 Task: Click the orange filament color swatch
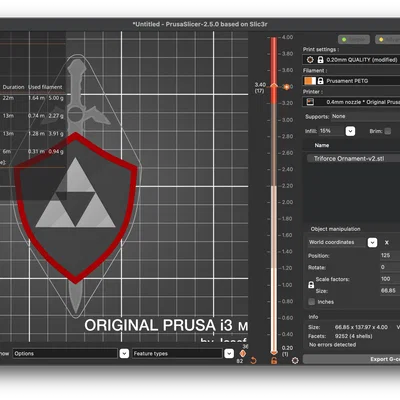(310, 81)
